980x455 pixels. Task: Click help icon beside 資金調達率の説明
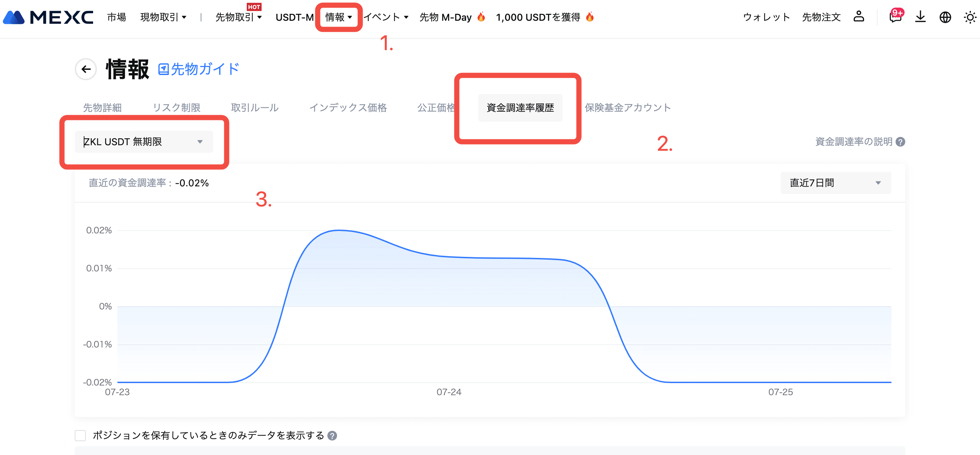coord(900,142)
